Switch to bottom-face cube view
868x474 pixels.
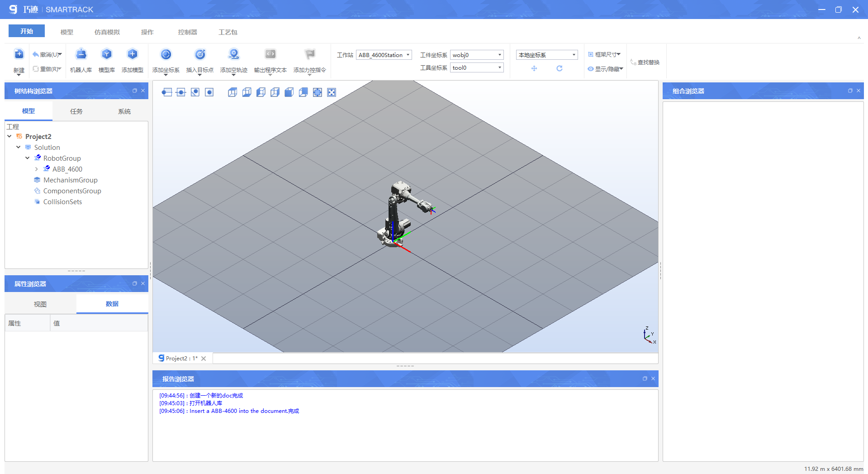click(247, 92)
